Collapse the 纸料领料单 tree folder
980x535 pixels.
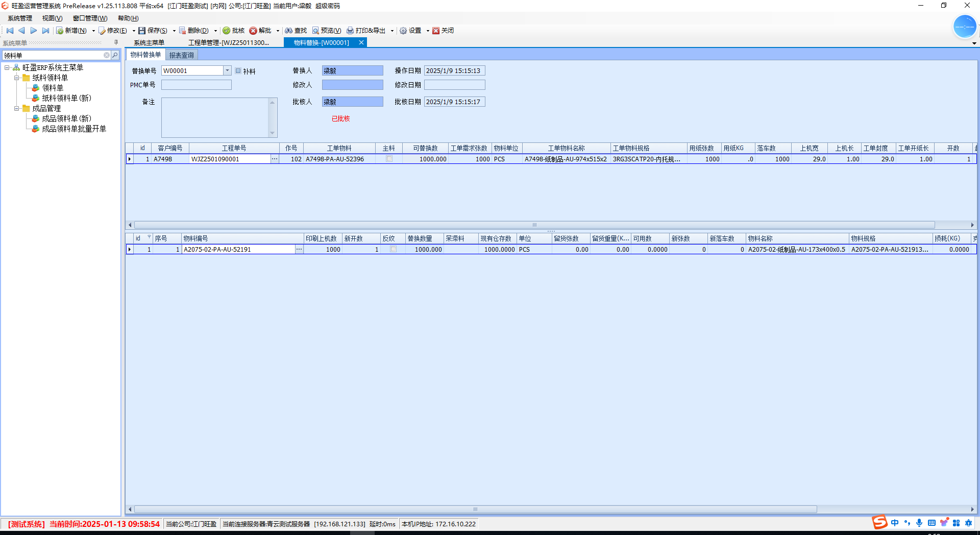click(x=17, y=78)
